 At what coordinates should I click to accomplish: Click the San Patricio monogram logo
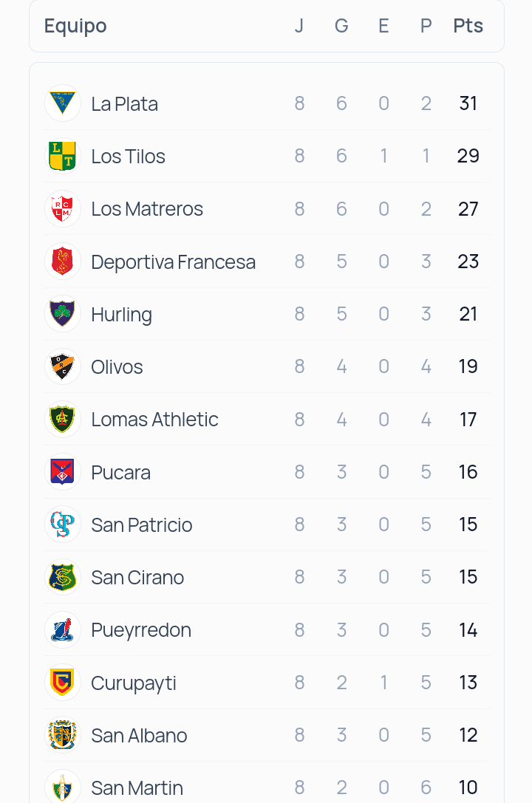click(63, 524)
